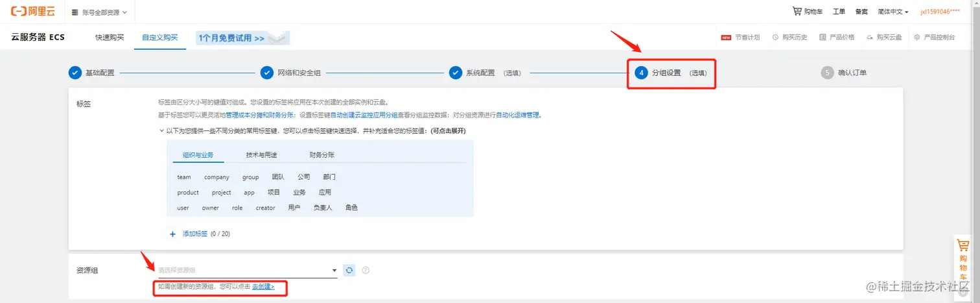Viewport: 980px width, 303px height.
Task: Choose the role tag key
Action: [237, 208]
